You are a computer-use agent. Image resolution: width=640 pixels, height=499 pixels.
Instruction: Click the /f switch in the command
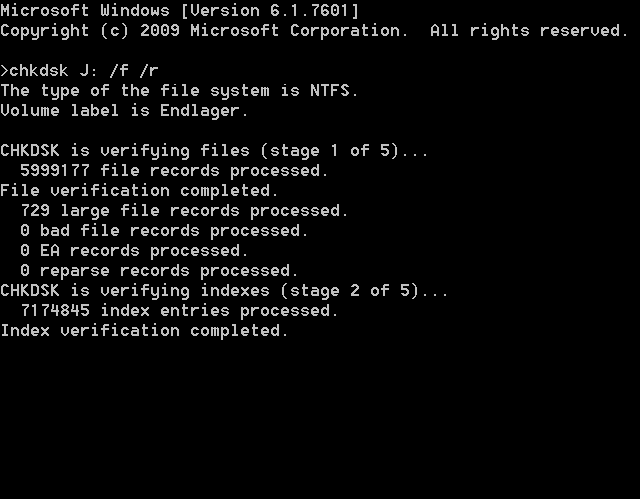(x=119, y=71)
